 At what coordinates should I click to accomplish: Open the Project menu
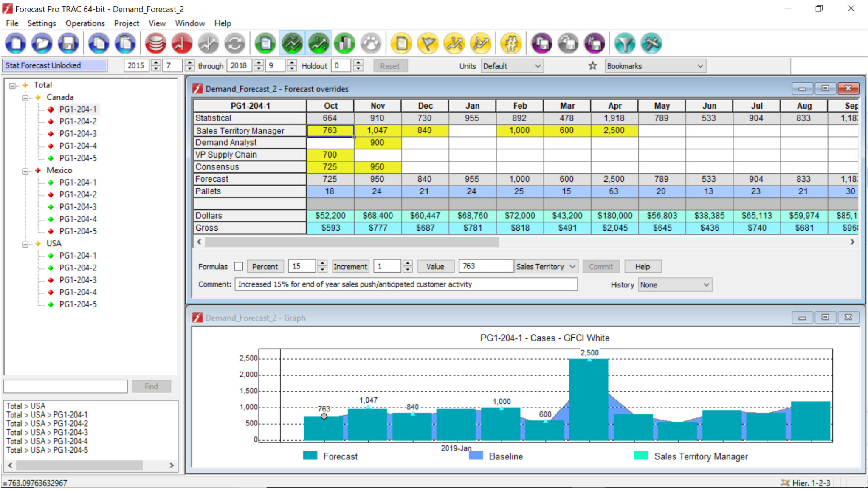126,23
